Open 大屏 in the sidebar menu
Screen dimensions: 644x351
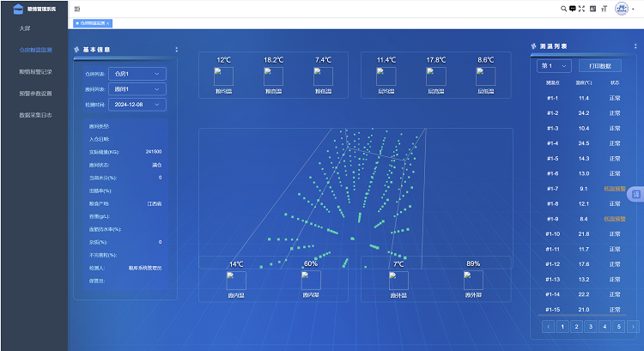25,28
